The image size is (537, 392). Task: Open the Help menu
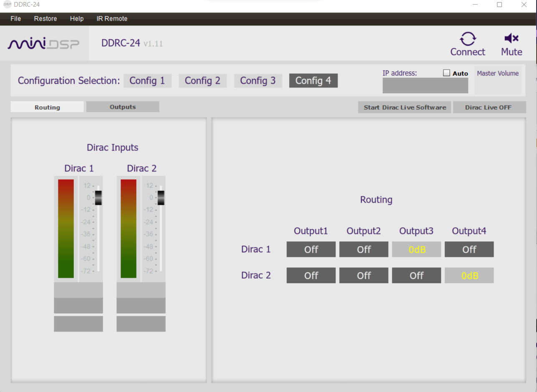(x=77, y=19)
